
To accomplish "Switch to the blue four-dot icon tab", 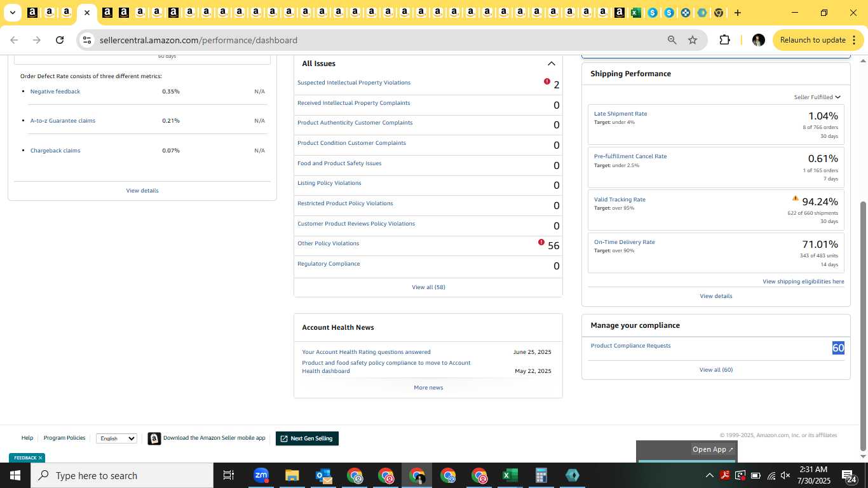I will point(686,13).
